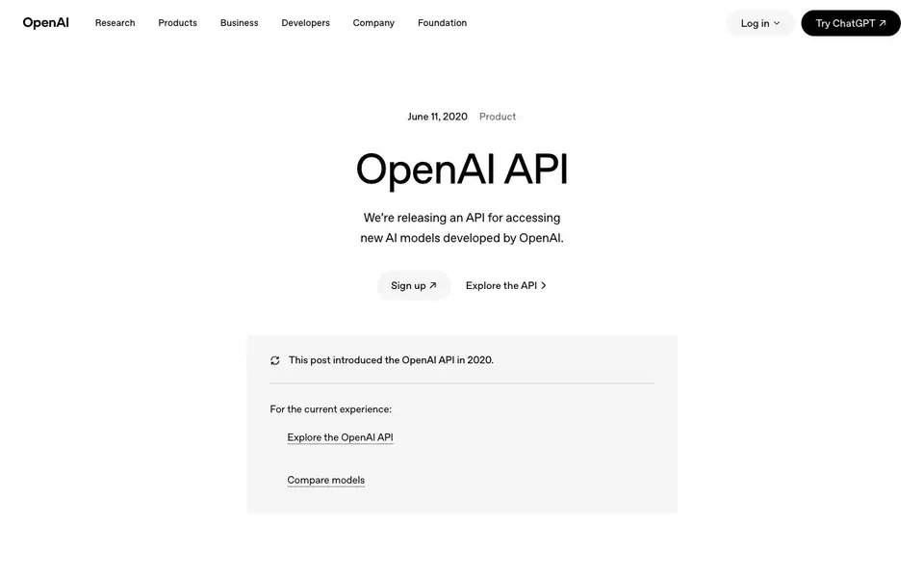924x578 pixels.
Task: Click the refresh icon beside post notice
Action: (274, 360)
